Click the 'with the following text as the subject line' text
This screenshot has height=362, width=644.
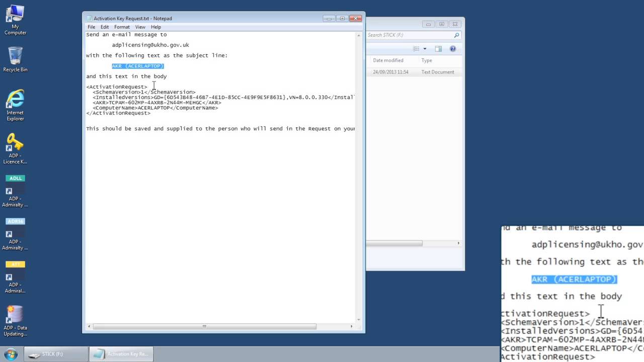(x=157, y=55)
